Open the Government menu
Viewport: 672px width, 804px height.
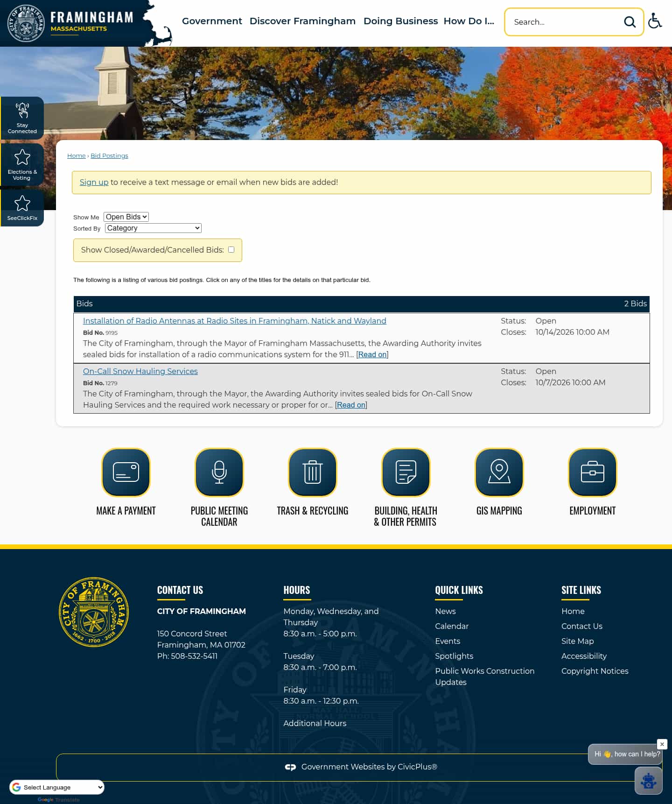[212, 21]
